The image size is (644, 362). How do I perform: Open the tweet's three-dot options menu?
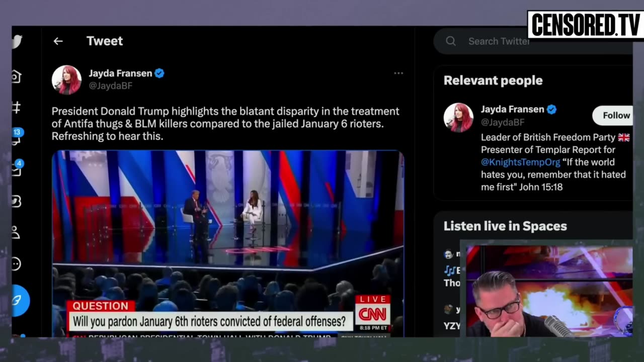[398, 73]
